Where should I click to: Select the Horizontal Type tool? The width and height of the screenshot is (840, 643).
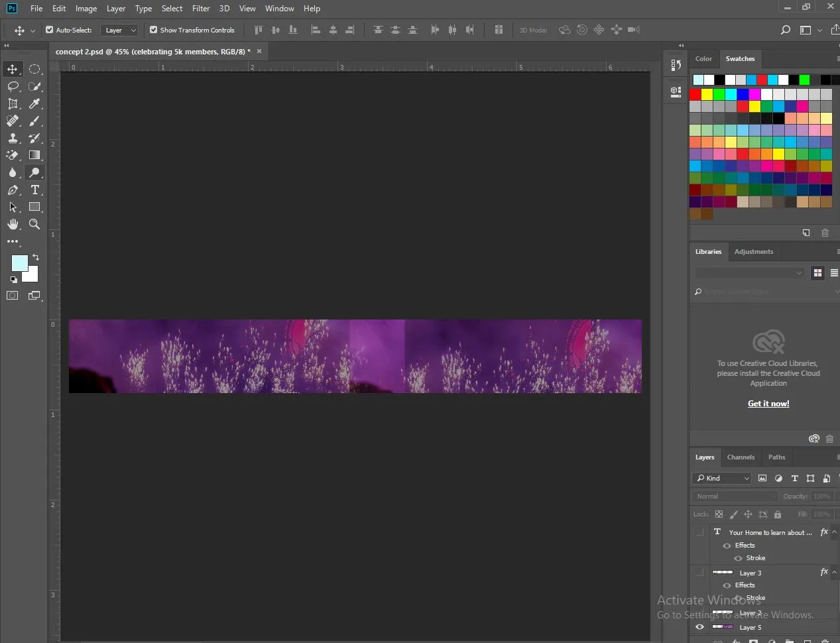(34, 190)
